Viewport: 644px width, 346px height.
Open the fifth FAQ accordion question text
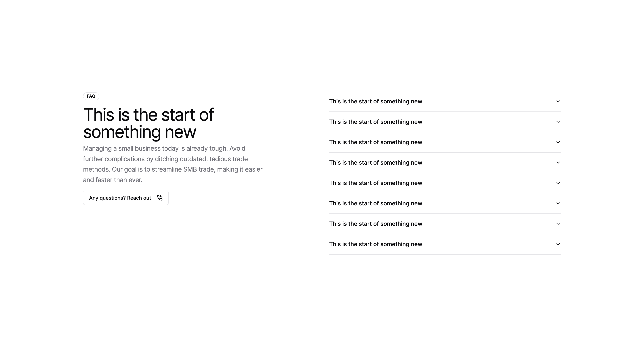click(x=375, y=183)
